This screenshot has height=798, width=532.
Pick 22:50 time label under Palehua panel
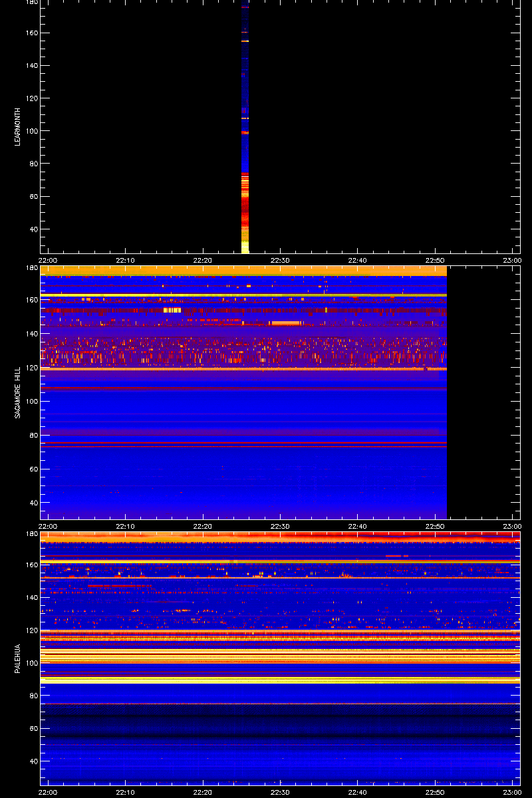pos(435,792)
